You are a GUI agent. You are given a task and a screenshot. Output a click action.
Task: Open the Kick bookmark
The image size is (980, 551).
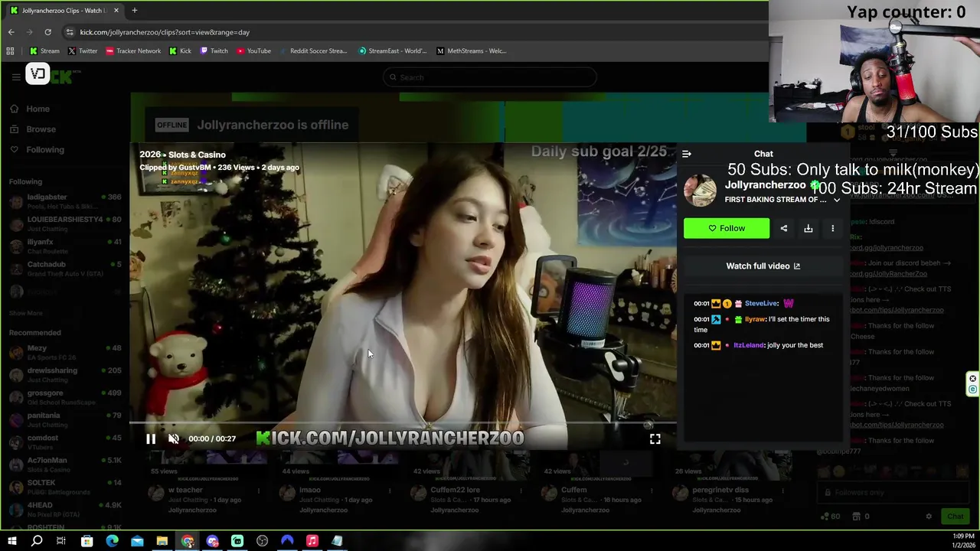click(180, 51)
